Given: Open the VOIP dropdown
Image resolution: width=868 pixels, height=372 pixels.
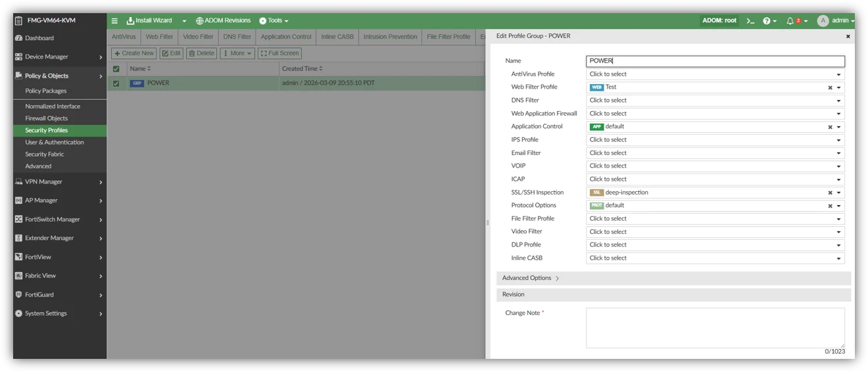Looking at the screenshot, I should tap(715, 166).
